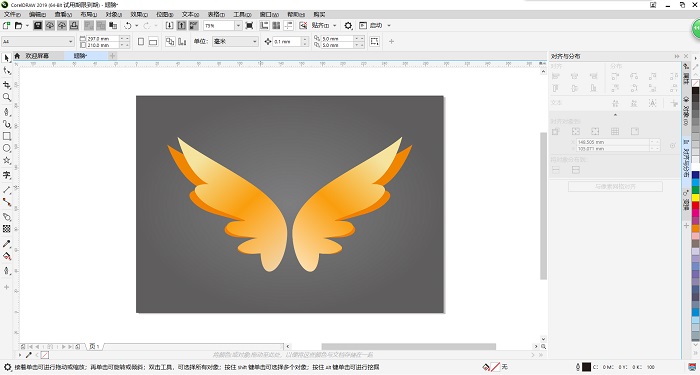Open the A4 page size dropdown

point(71,42)
